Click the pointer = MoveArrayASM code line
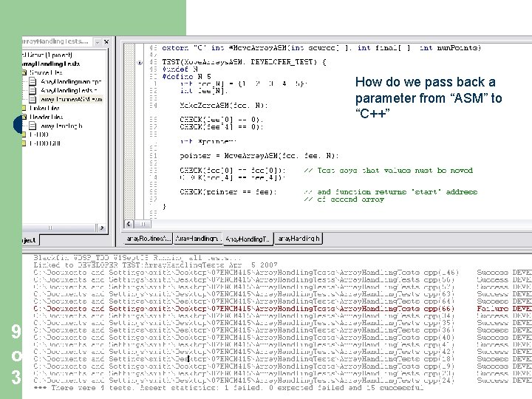The height and width of the screenshot is (399, 532). (x=259, y=156)
